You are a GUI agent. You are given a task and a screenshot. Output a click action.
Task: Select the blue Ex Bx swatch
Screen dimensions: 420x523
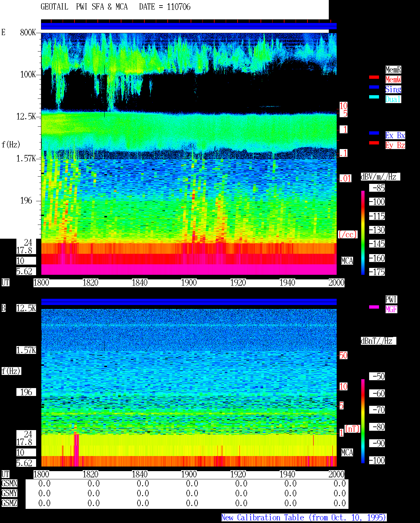374,133
